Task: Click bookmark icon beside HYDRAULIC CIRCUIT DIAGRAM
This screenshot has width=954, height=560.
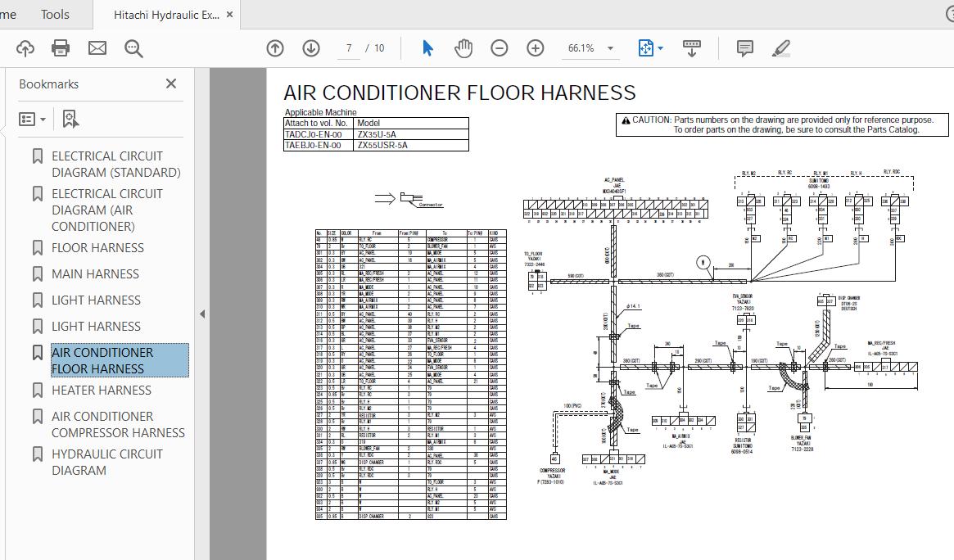Action: (37, 454)
